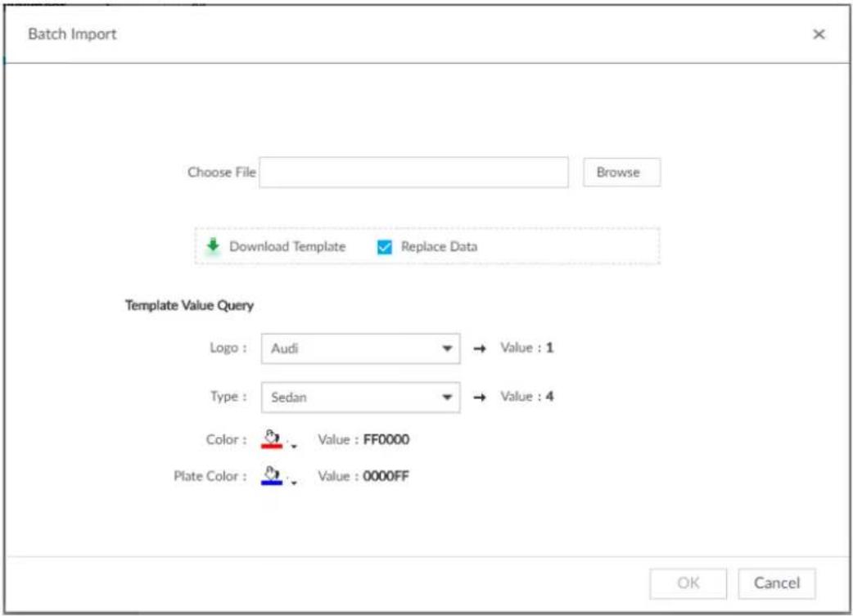This screenshot has width=853, height=616.
Task: Click the green Download Template arrow icon
Action: [x=213, y=245]
